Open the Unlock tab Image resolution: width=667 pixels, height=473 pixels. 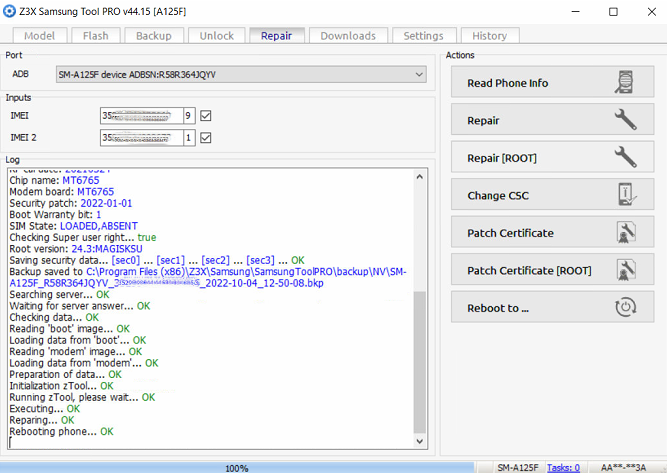tap(214, 36)
